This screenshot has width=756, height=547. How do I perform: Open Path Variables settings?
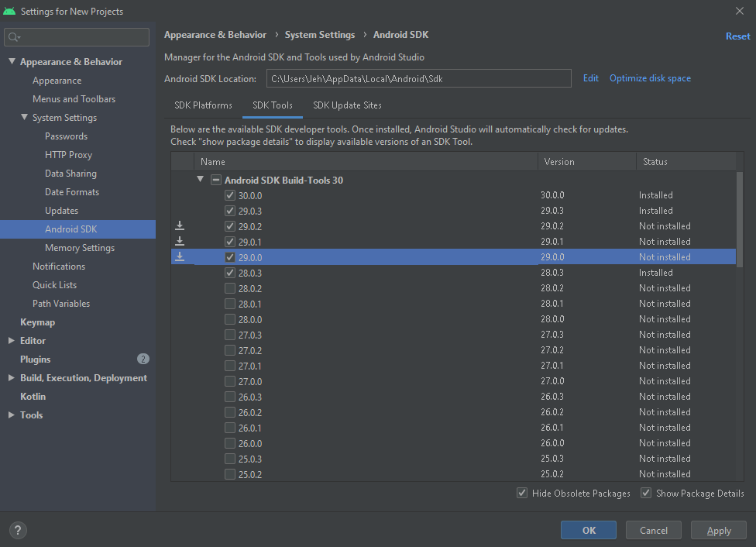pyautogui.click(x=61, y=304)
